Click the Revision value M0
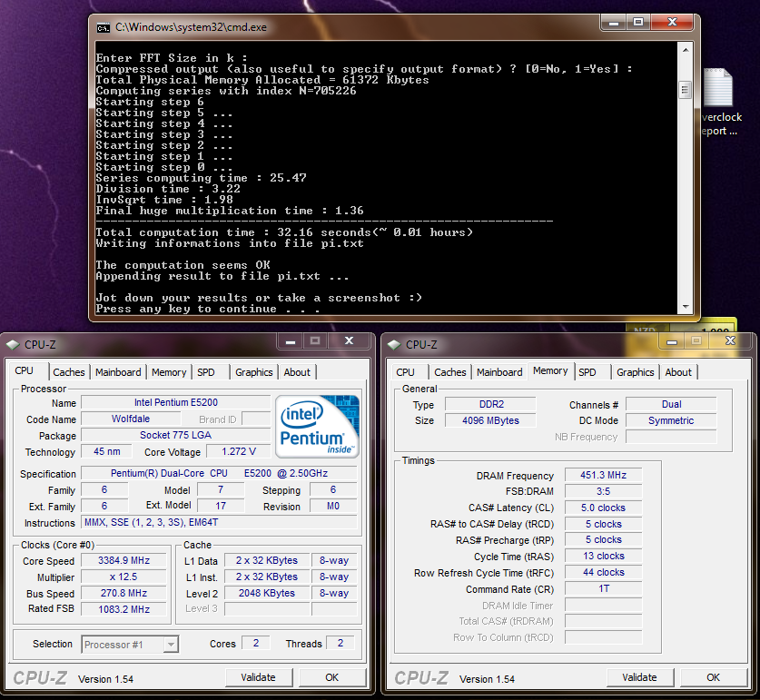This screenshot has height=700, width=760. [x=333, y=506]
